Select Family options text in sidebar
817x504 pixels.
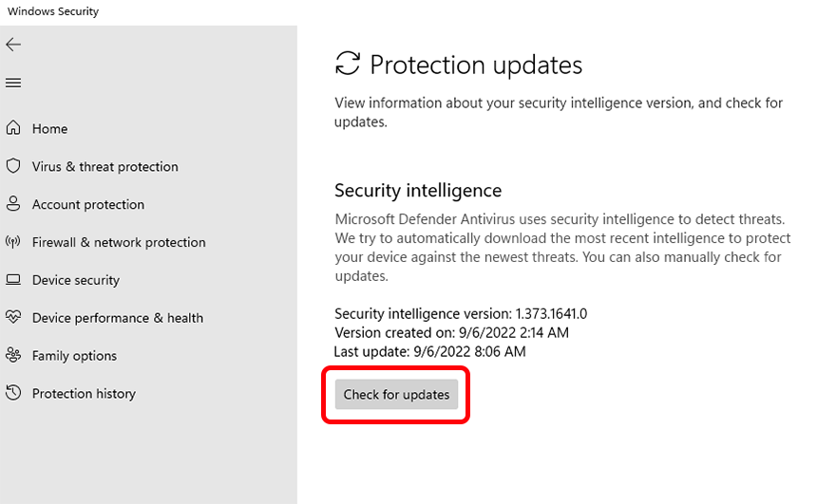(74, 356)
